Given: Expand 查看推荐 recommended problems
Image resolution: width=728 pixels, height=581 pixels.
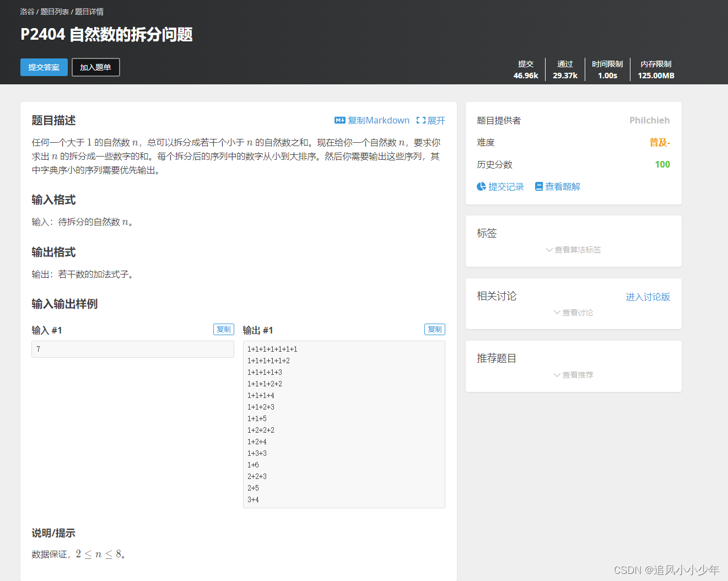Looking at the screenshot, I should 573,375.
